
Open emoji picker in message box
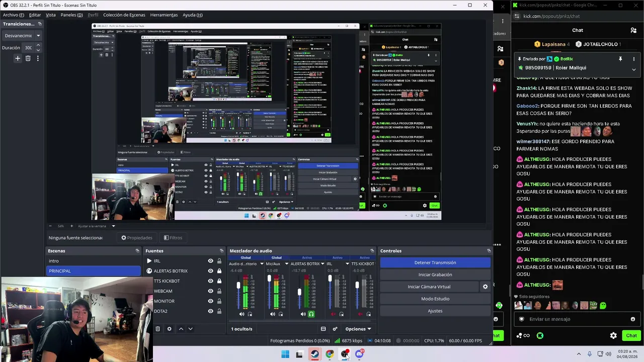633,319
